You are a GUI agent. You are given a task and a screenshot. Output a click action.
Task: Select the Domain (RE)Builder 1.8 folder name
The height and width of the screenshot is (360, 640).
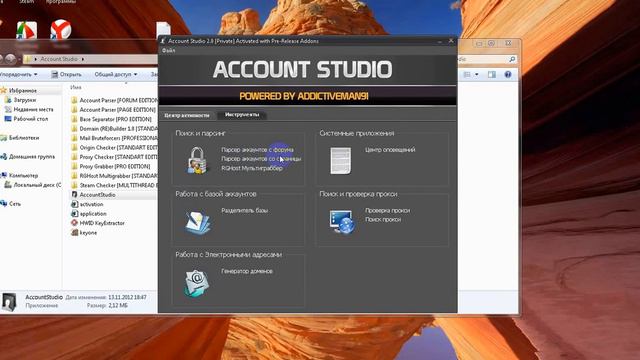118,129
